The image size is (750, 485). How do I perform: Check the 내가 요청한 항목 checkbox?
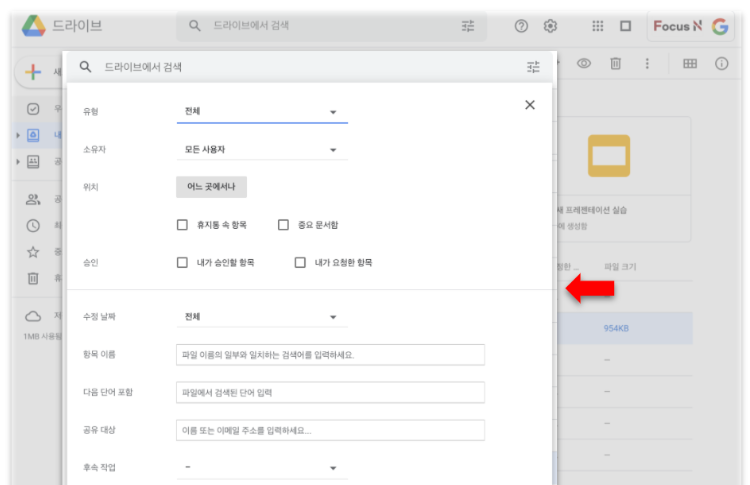pyautogui.click(x=300, y=263)
